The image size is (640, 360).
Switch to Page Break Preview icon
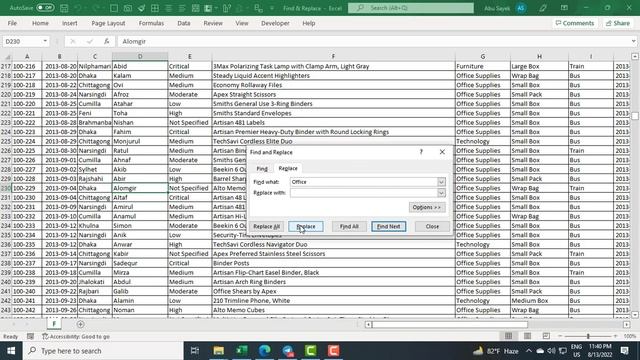point(546,336)
